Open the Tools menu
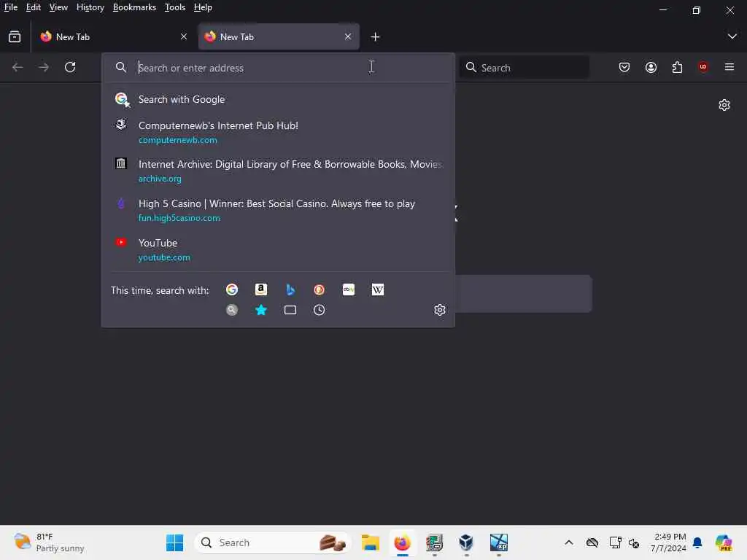Viewport: 747px width, 560px height. (175, 7)
